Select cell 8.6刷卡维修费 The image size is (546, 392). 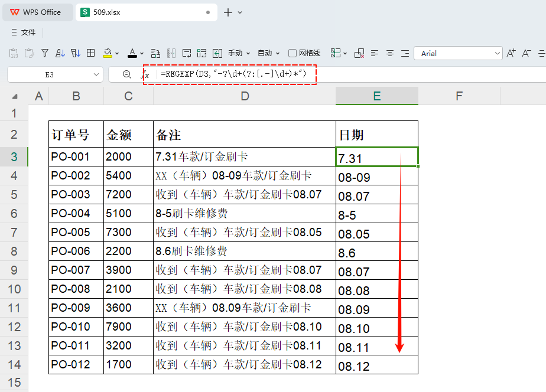click(x=245, y=251)
